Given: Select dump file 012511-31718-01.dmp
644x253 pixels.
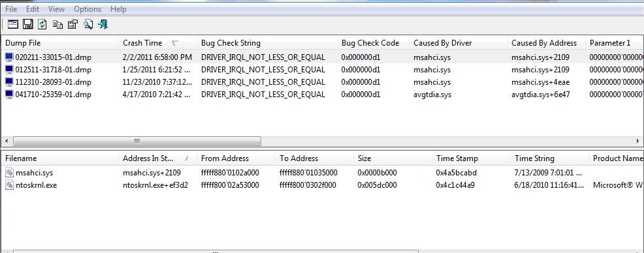Looking at the screenshot, I should [x=54, y=70].
